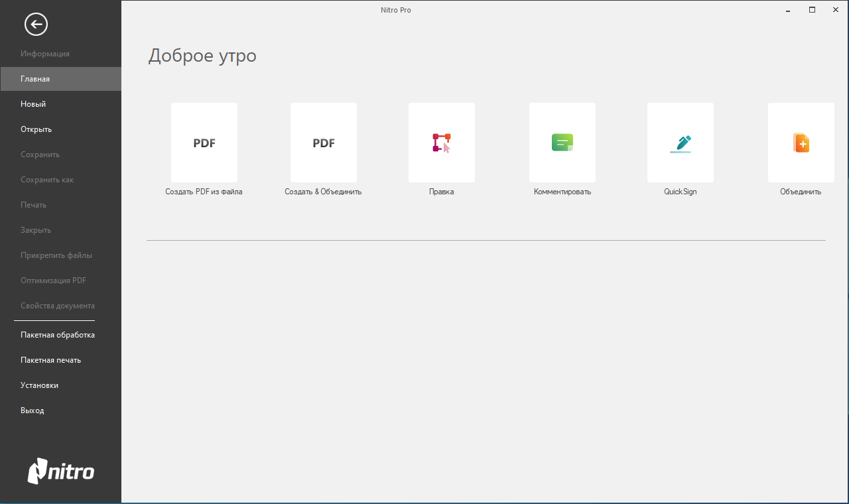Click the 'Доброе утро' greeting heading

(x=202, y=56)
